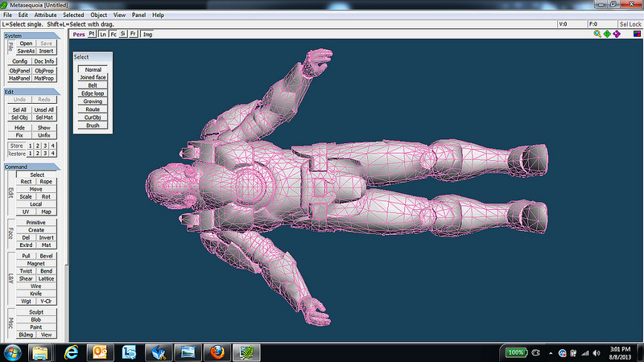This screenshot has height=362, width=644.
Task: Open MatPanel from System panel
Action: point(19,78)
